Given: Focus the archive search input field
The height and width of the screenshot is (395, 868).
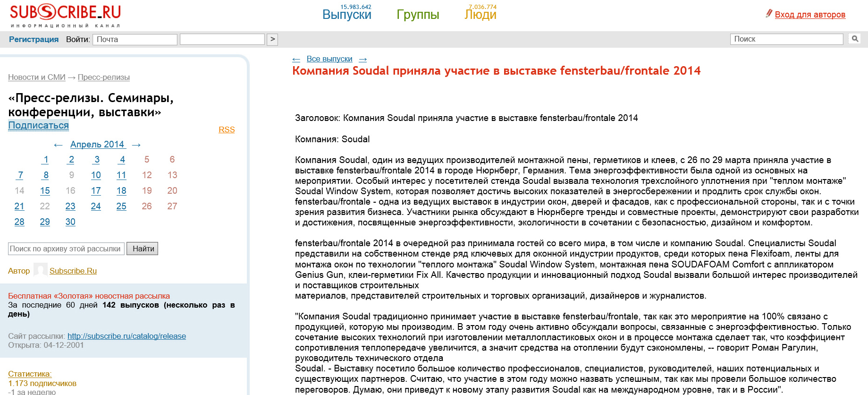Looking at the screenshot, I should 67,249.
